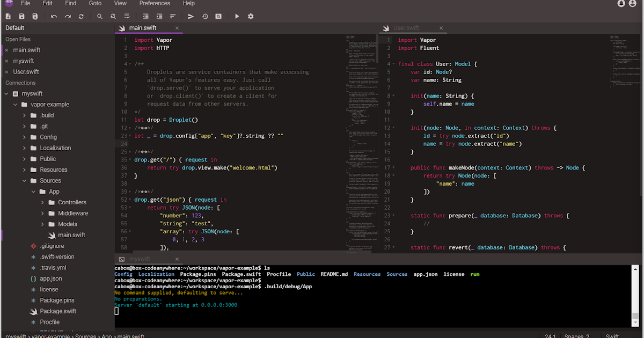Create a new file with the toolbar icon
644x338 pixels.
[x=9, y=17]
